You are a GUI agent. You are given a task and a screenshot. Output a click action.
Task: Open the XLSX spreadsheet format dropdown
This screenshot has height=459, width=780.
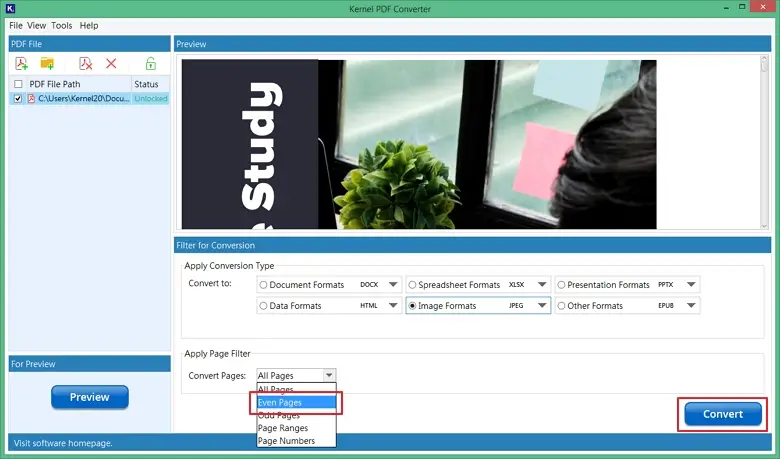point(542,285)
